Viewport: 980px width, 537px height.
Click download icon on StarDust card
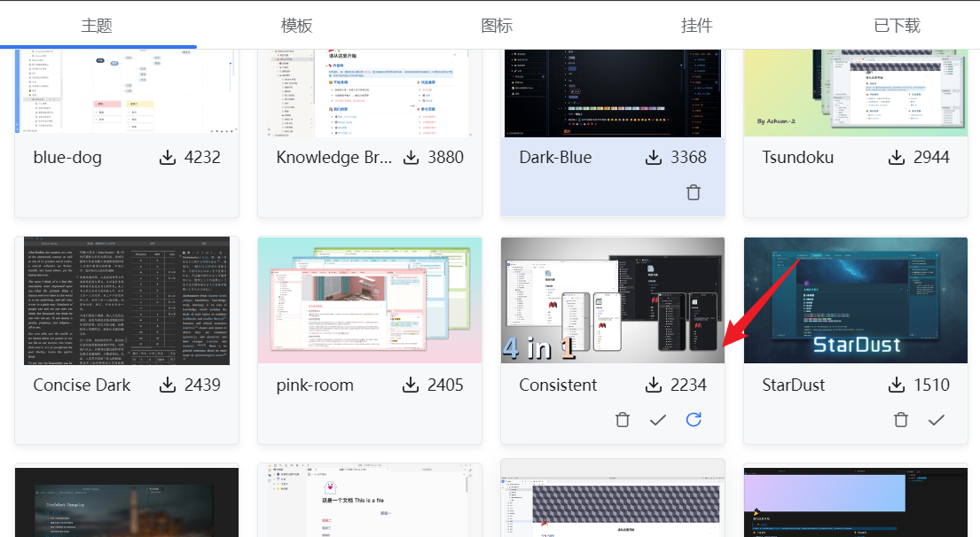[x=897, y=385]
